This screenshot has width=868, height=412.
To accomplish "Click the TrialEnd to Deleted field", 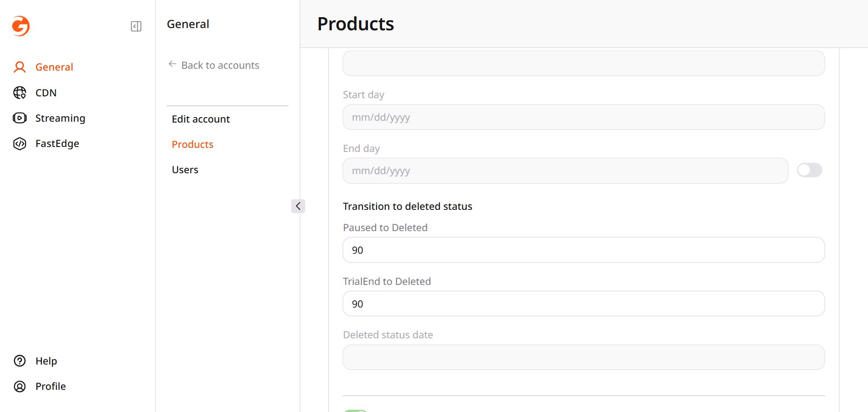I will (584, 303).
